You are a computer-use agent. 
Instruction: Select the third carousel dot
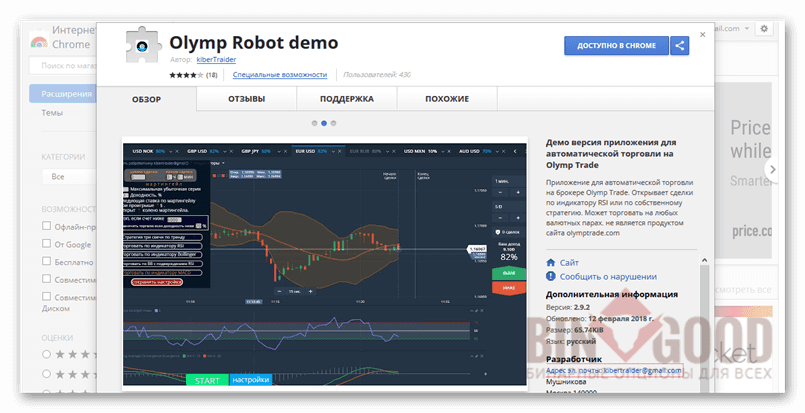[334, 123]
